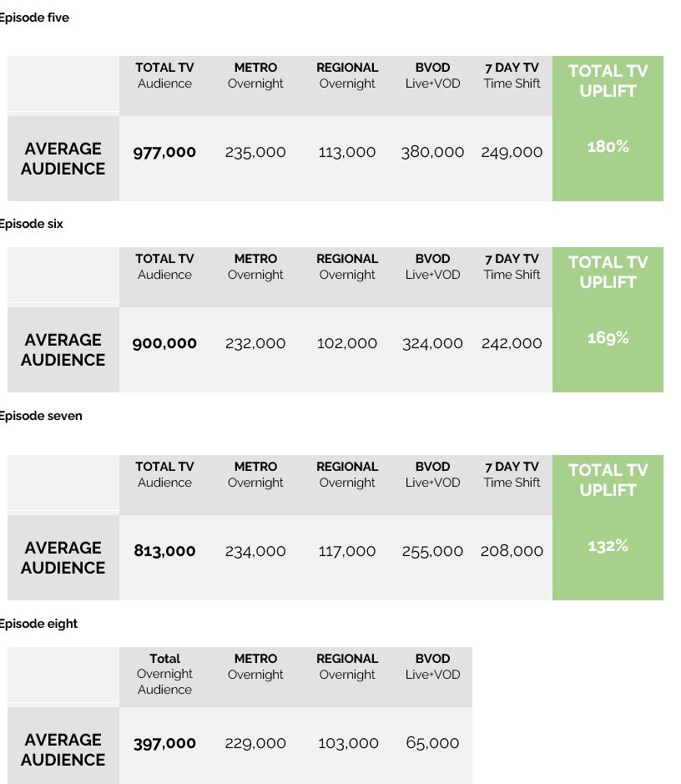This screenshot has height=784, width=681.
Task: Select the 380,000 BVOD figure
Action: coord(432,152)
